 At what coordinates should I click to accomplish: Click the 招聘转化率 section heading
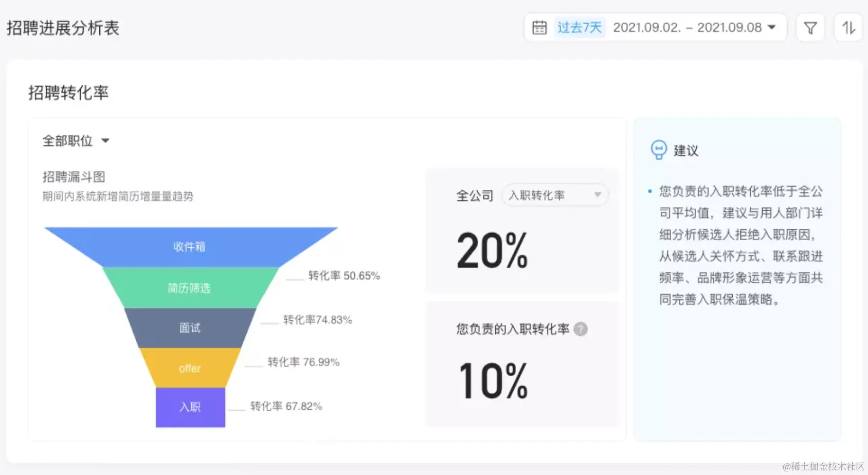click(x=68, y=93)
